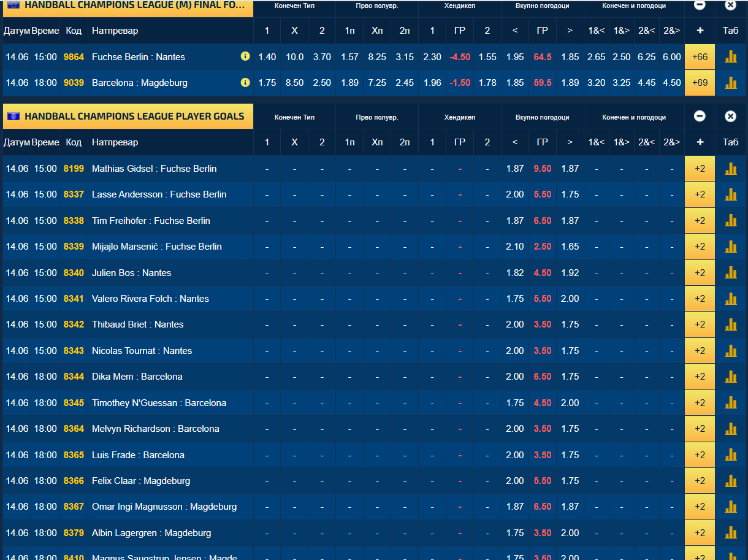The width and height of the screenshot is (748, 560).
Task: Open statistics chart for Melvyn Richardson row
Action: [x=731, y=428]
